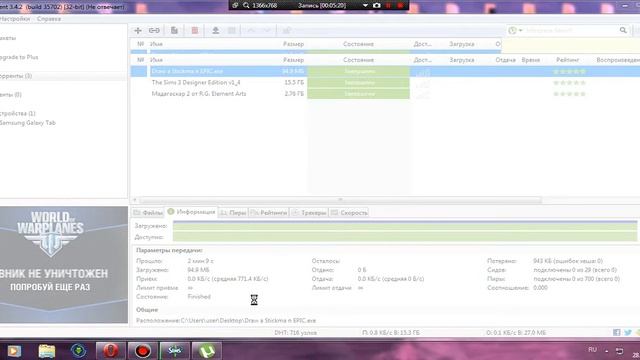Pause the screen recording

[389, 5]
